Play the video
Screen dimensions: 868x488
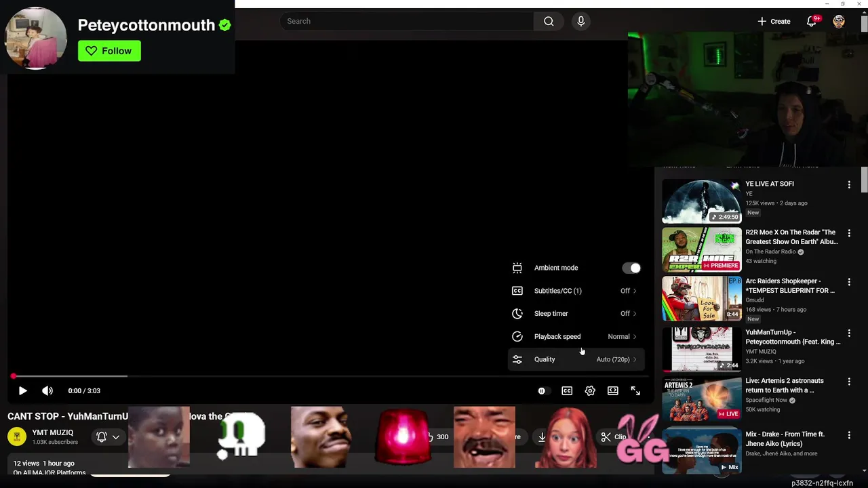(22, 390)
